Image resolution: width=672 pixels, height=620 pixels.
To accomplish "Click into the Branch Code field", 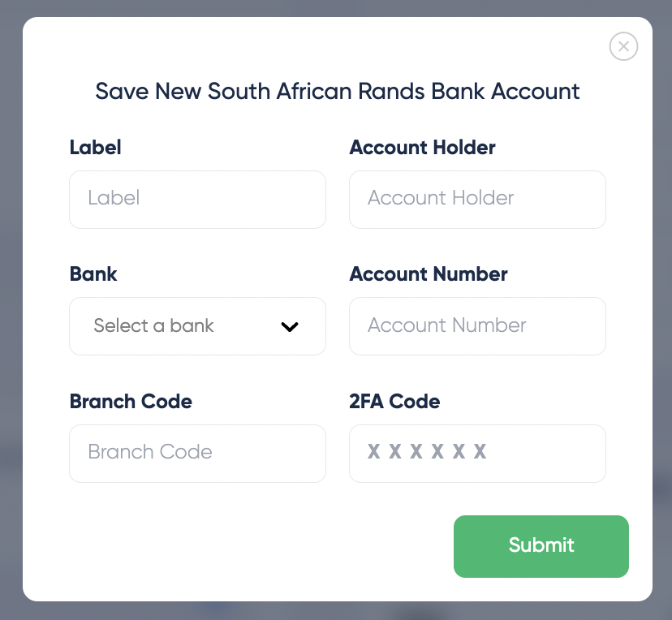I will tap(197, 454).
